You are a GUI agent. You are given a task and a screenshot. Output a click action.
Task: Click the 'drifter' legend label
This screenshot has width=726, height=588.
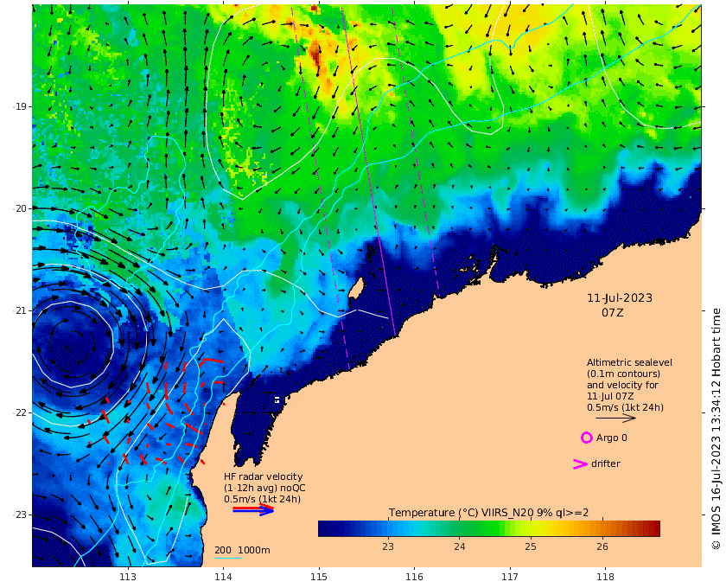click(606, 463)
